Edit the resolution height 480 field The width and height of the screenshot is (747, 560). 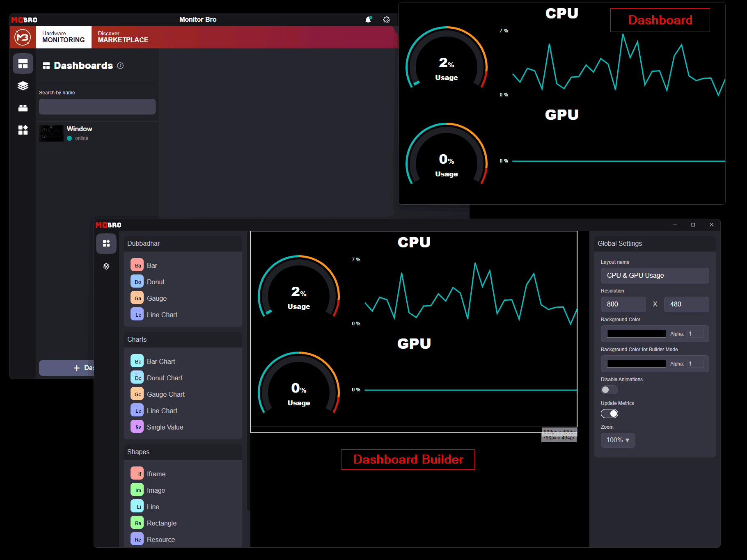tap(687, 304)
